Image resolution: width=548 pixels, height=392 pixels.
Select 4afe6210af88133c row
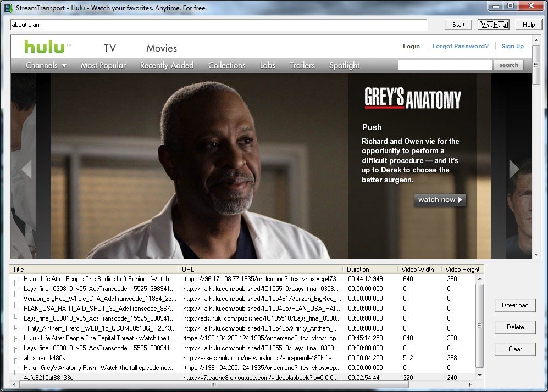pyautogui.click(x=242, y=377)
